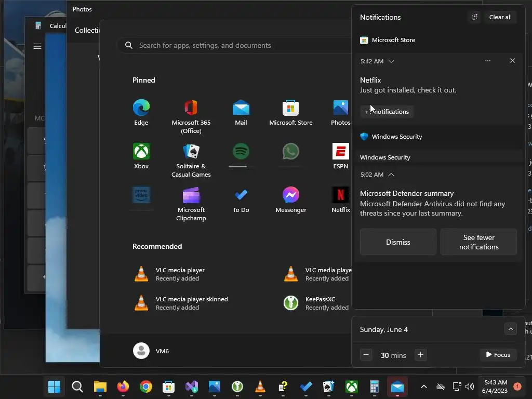Expand the +1 notifications group
Image resolution: width=532 pixels, height=399 pixels.
click(x=387, y=112)
